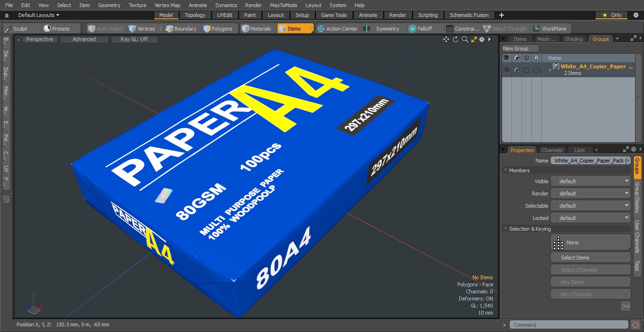Click the viewport maximize arrows icon
Screen dimensions: 644x332
(474, 40)
